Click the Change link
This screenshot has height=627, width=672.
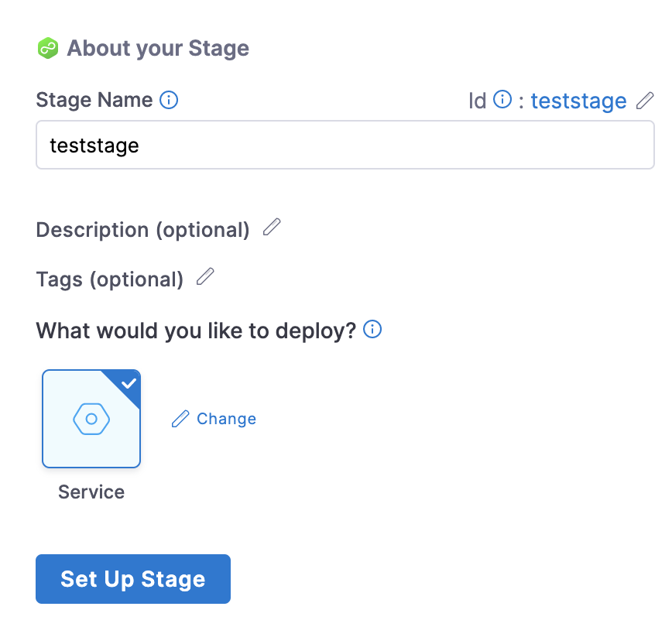pos(226,419)
